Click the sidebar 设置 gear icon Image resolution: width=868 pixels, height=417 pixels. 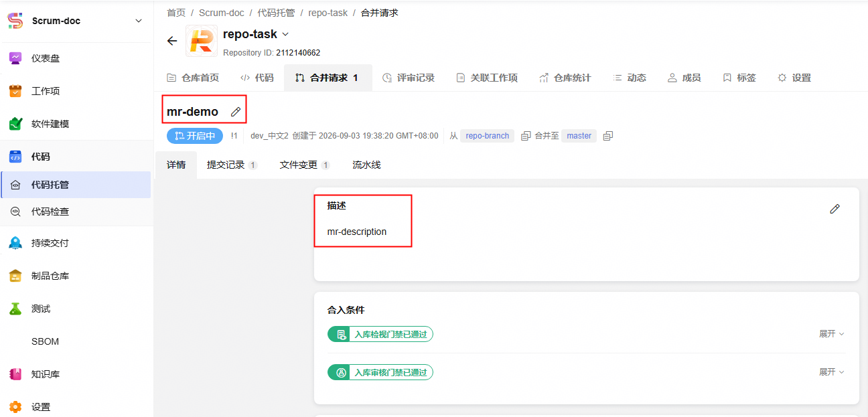point(15,407)
